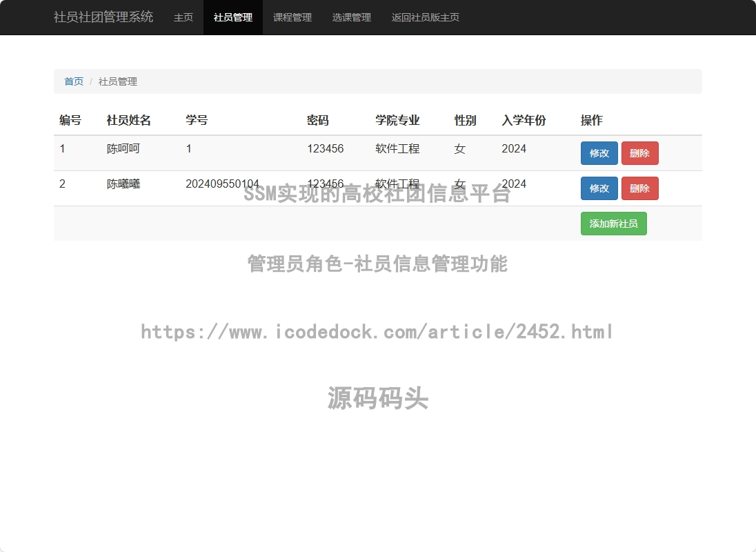Select the 操作 column header
This screenshot has width=756, height=552.
[x=592, y=120]
